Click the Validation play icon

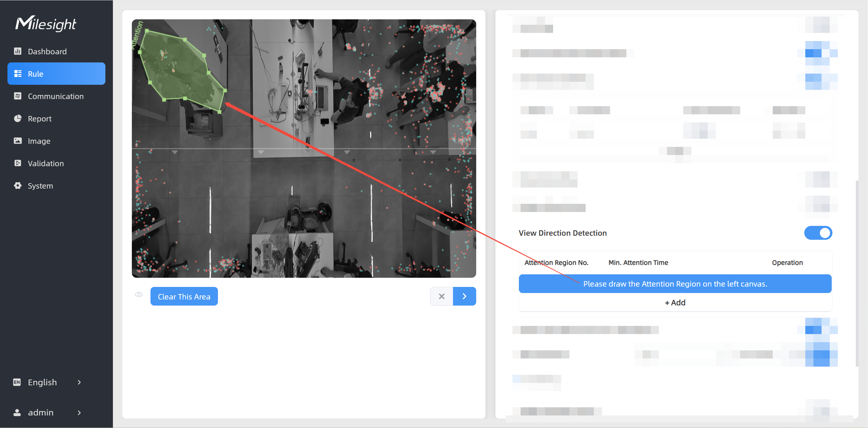tap(18, 163)
